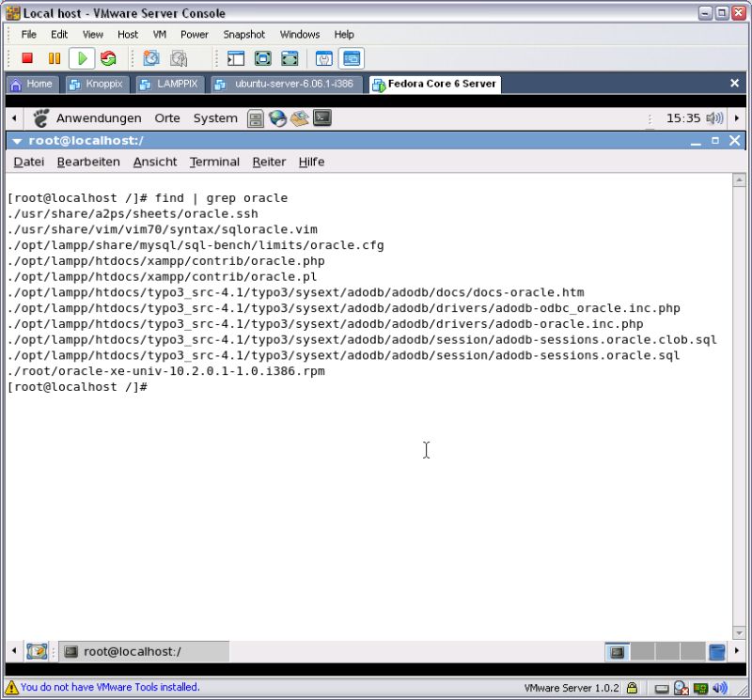Viewport: 752px width, 700px height.
Task: Click the padlock icon in status bar
Action: [632, 688]
